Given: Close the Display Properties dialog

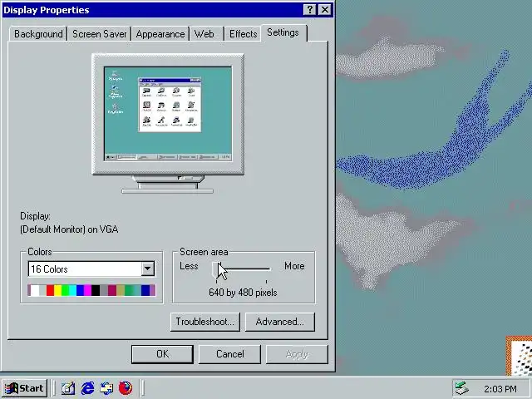Looking at the screenshot, I should pyautogui.click(x=325, y=10).
